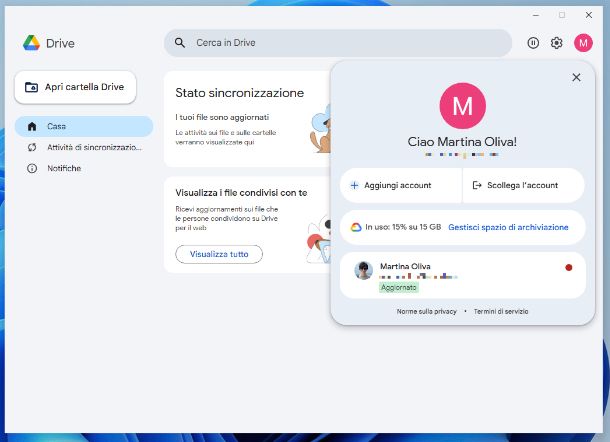
Task: Click Visualizza tutto button
Action: 219,254
